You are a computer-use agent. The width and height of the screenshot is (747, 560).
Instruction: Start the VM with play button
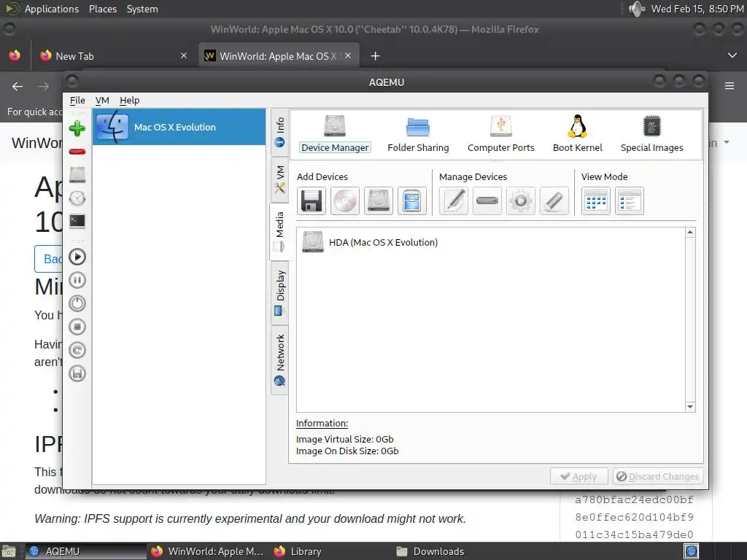tap(77, 257)
